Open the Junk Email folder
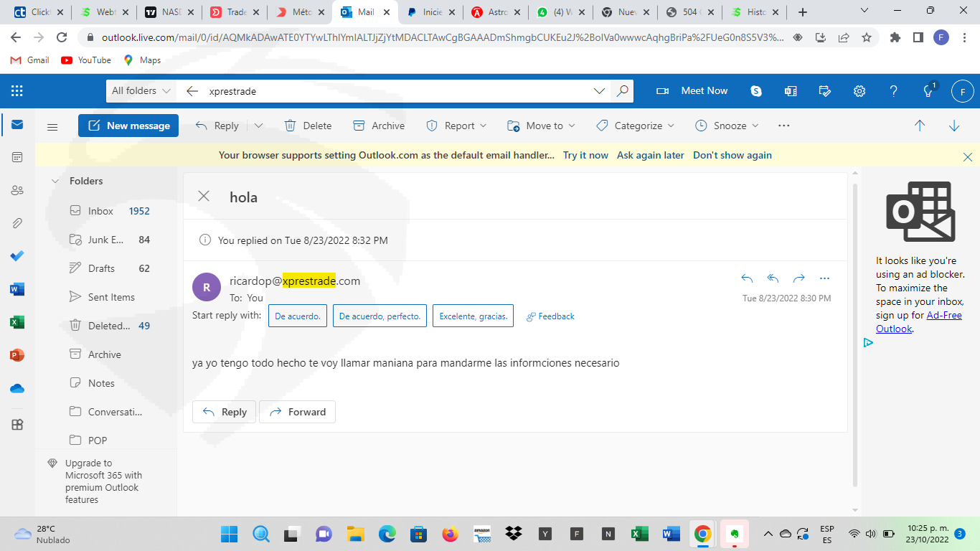Viewport: 980px width, 551px height. point(106,240)
